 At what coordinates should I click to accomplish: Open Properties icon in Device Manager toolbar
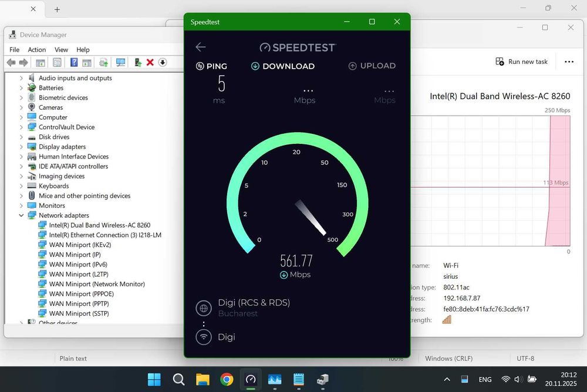click(x=57, y=63)
